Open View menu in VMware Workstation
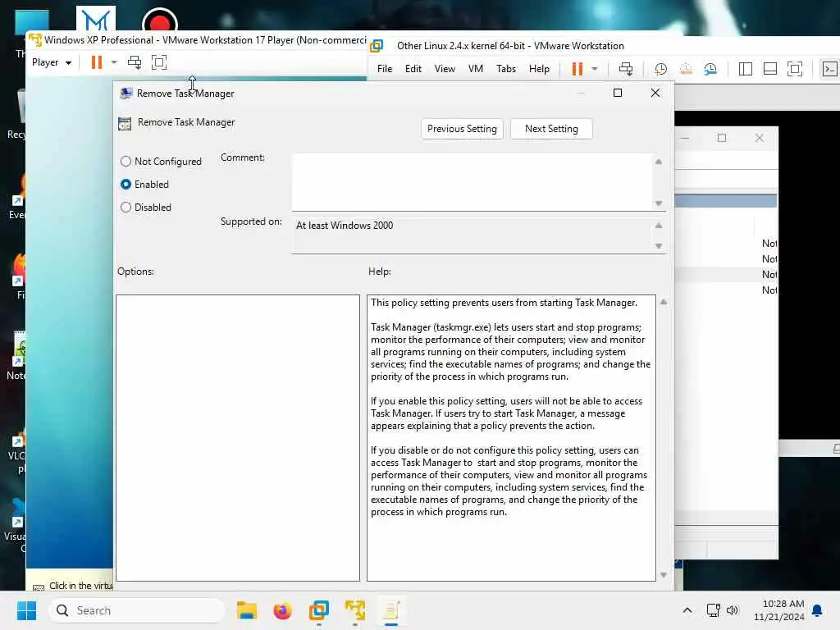The width and height of the screenshot is (840, 630). tap(445, 69)
